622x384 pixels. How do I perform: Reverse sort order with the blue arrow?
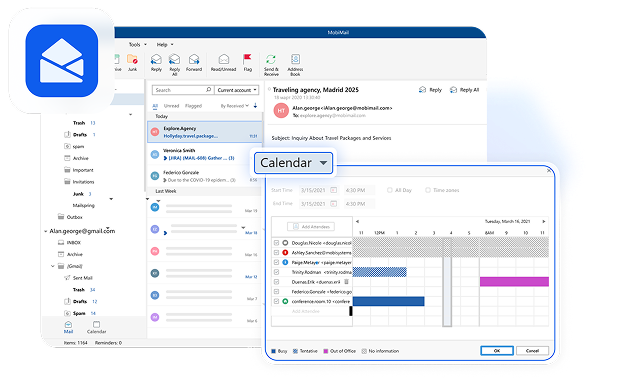coord(255,106)
